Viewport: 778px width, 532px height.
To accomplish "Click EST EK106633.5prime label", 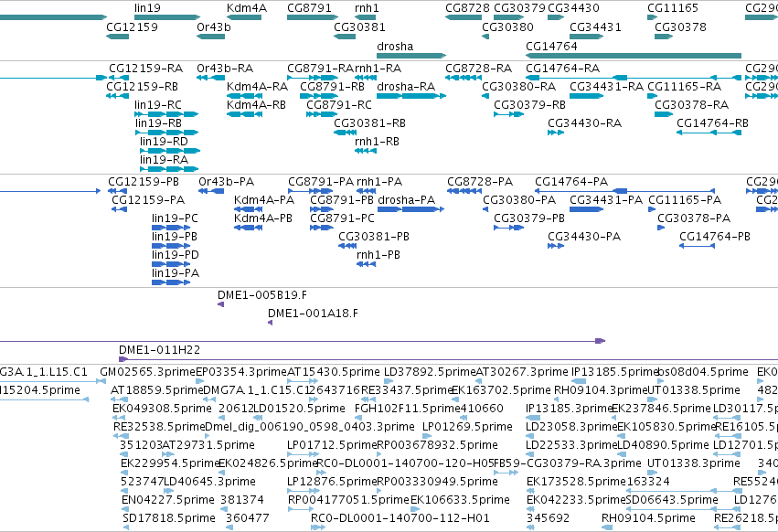I will (460, 500).
